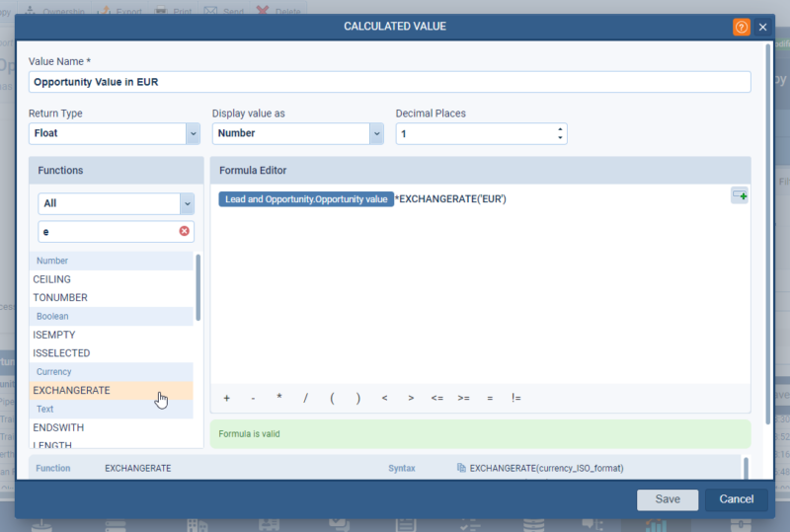Select the CEILING function
790x532 pixels.
point(111,279)
